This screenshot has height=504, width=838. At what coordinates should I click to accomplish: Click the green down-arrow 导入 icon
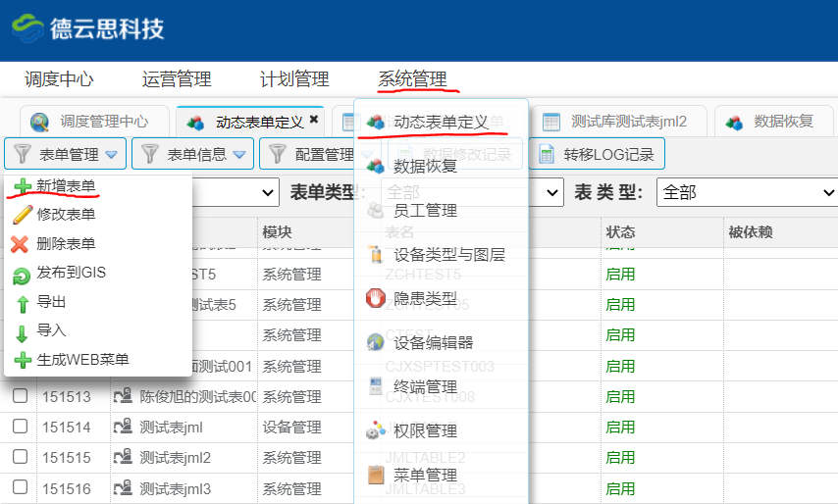(x=22, y=331)
